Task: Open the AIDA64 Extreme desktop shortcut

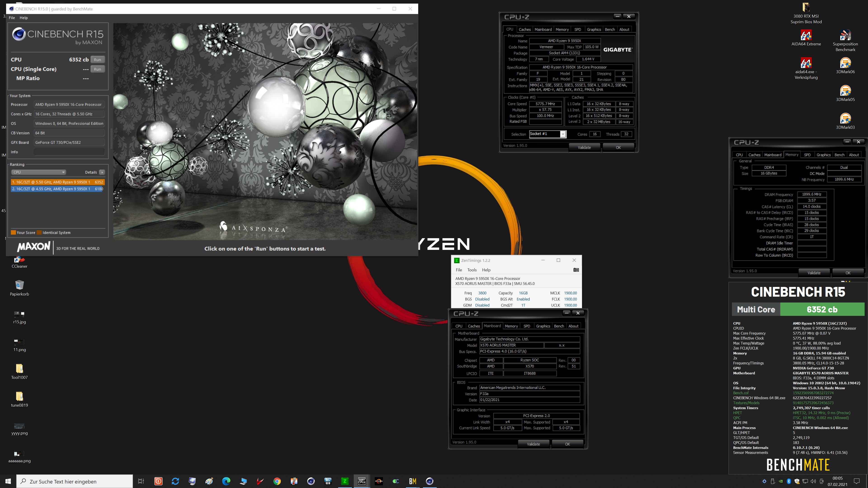Action: [806, 38]
